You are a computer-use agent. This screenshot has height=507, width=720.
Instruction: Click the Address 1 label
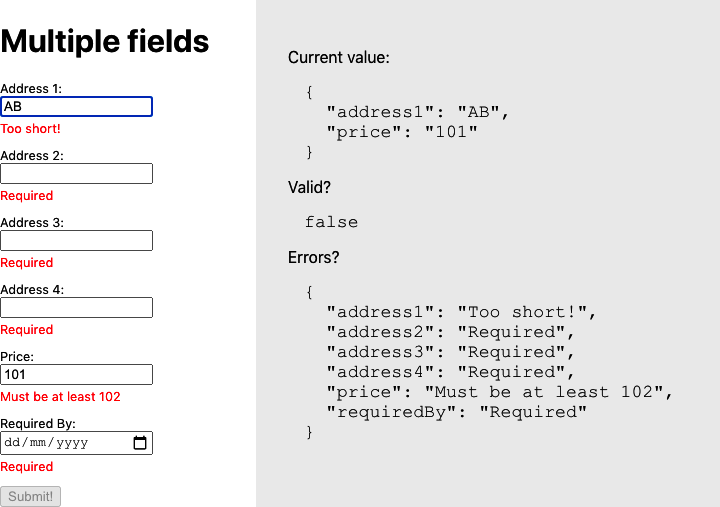[x=31, y=88]
